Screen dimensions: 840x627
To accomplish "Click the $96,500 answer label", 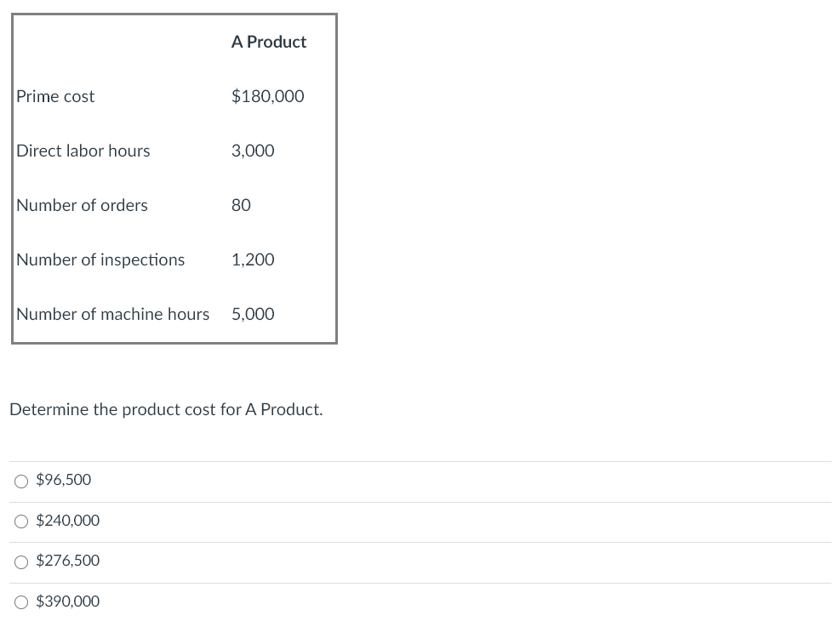I will click(x=64, y=480).
